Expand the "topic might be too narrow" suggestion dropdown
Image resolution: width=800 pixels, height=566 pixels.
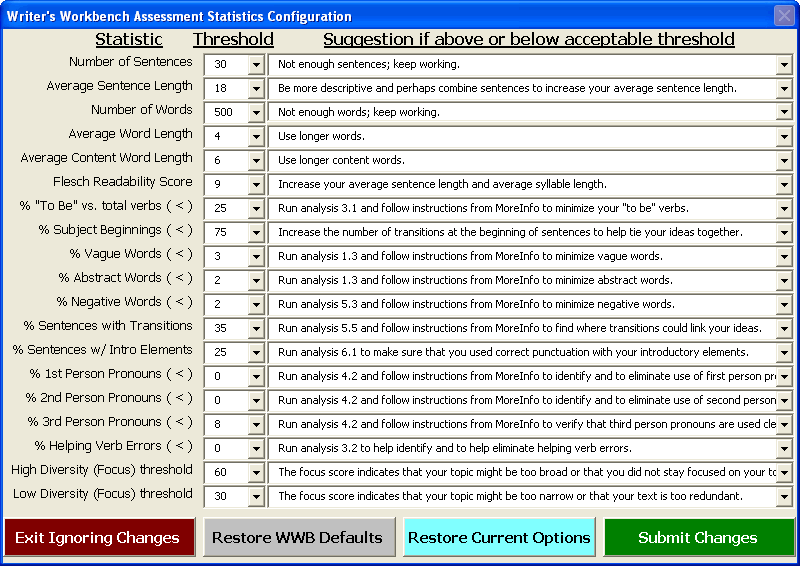[784, 496]
